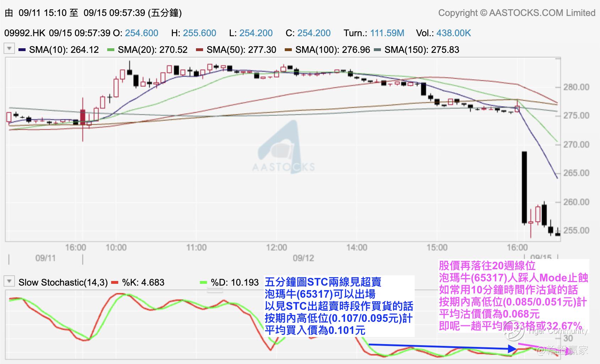This screenshot has width=600, height=364.
Task: Click the %K: 4.683 value
Action: (x=143, y=282)
